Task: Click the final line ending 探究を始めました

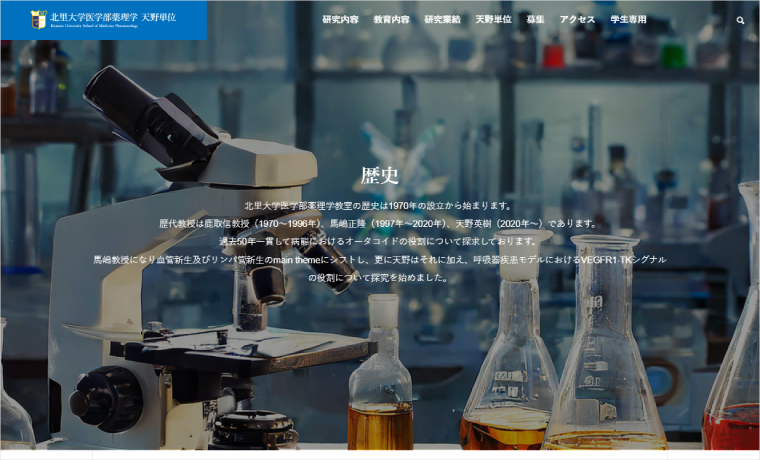Action: [380, 277]
